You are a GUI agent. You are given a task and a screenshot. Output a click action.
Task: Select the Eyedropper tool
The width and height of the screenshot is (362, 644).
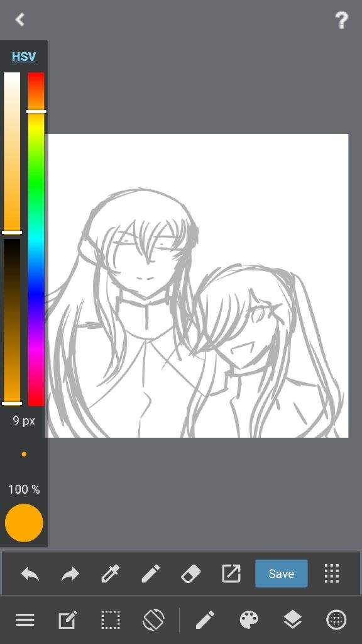click(111, 574)
